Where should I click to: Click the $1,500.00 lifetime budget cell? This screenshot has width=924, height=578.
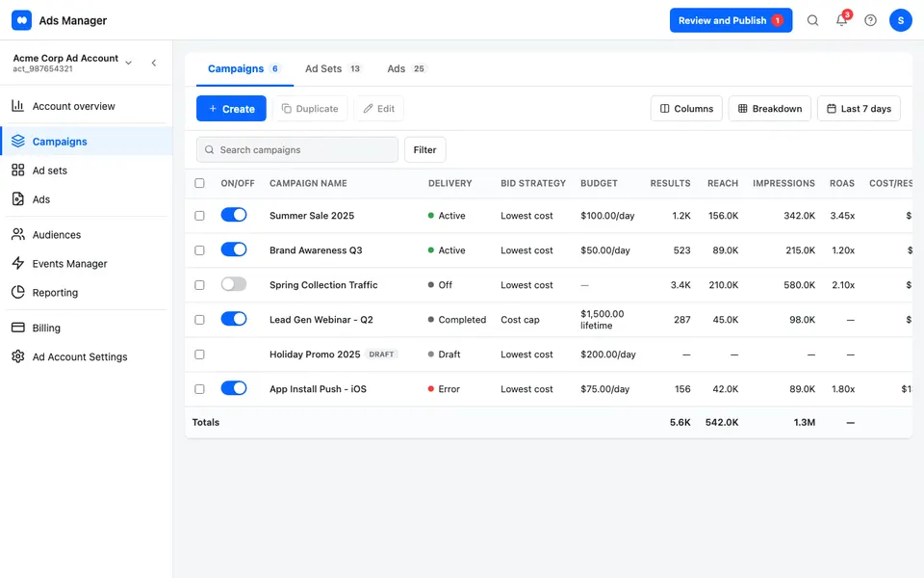coord(603,320)
